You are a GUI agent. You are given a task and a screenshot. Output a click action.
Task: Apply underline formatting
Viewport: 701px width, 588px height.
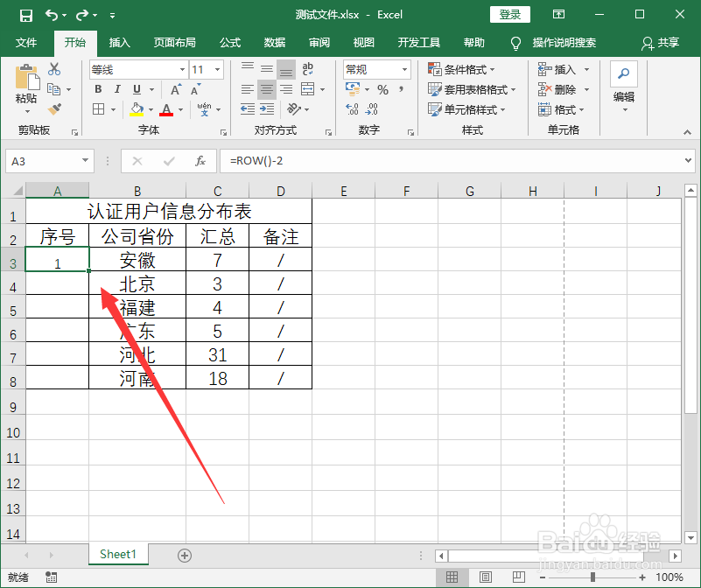(135, 87)
